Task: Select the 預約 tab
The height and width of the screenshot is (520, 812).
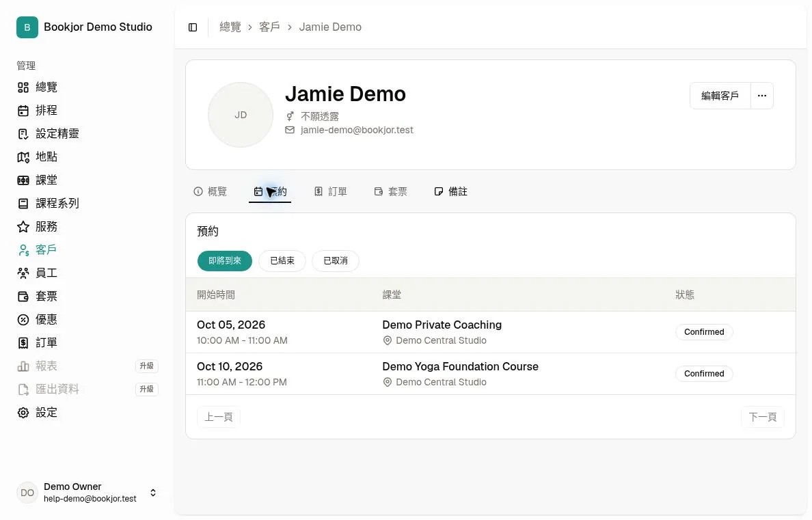Action: click(x=270, y=191)
